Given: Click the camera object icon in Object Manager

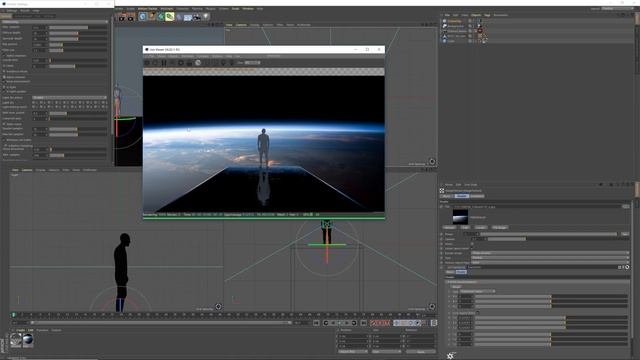Looking at the screenshot, I should tap(444, 31).
